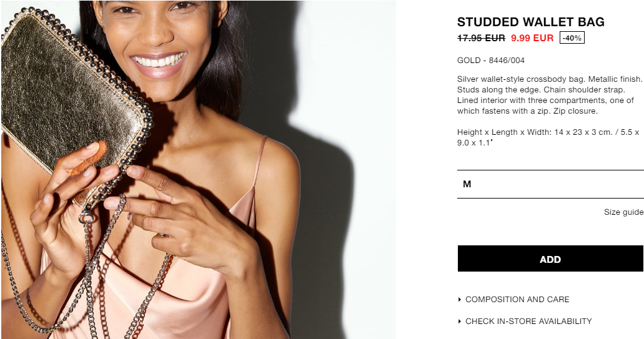Click triangle arrow beside Composition and Care
The height and width of the screenshot is (339, 644).
pyautogui.click(x=460, y=300)
